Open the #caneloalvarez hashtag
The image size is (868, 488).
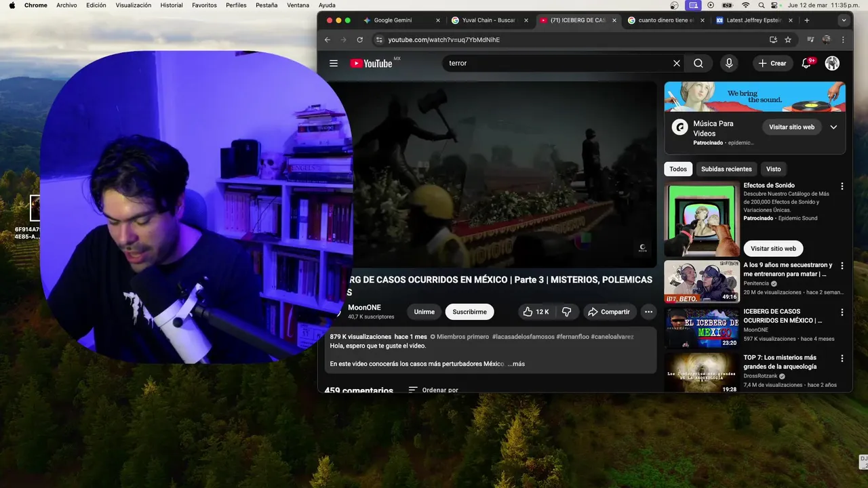(612, 337)
